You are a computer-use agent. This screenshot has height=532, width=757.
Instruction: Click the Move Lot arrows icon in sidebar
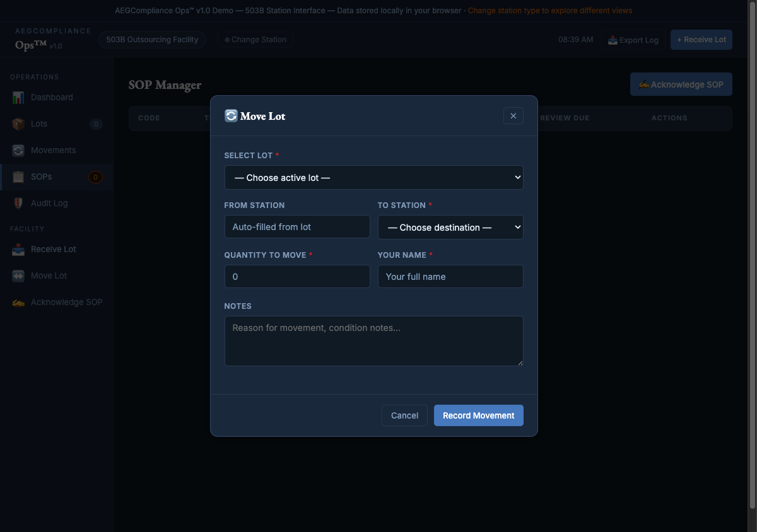[18, 276]
